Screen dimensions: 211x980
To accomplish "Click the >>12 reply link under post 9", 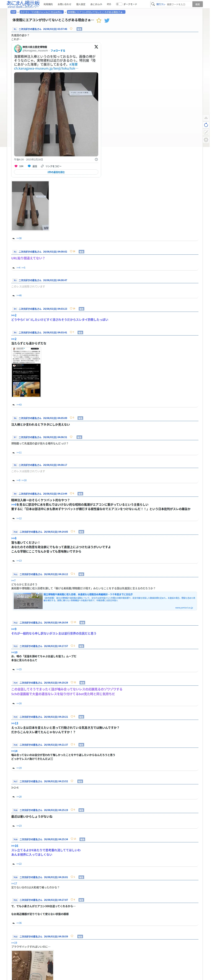I will [19, 519].
